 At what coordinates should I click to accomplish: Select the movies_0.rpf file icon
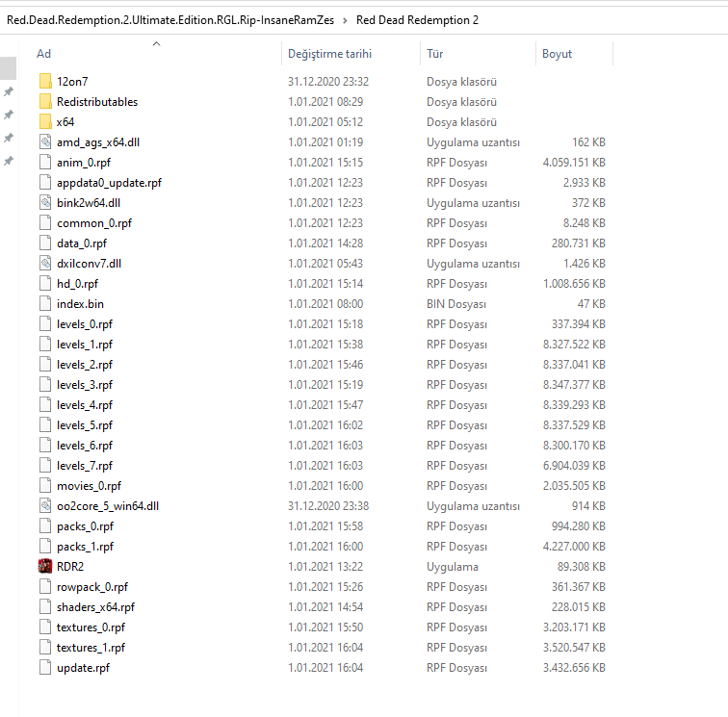tap(45, 485)
